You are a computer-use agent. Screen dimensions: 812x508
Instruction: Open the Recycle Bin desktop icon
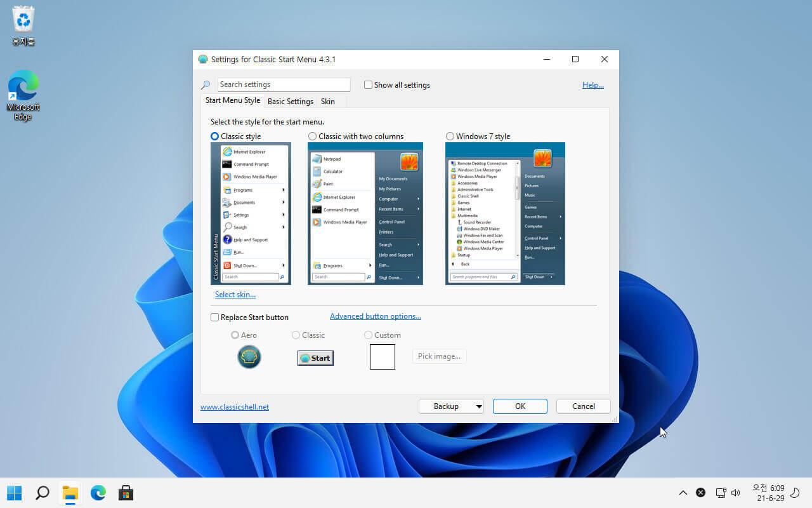pyautogui.click(x=23, y=25)
